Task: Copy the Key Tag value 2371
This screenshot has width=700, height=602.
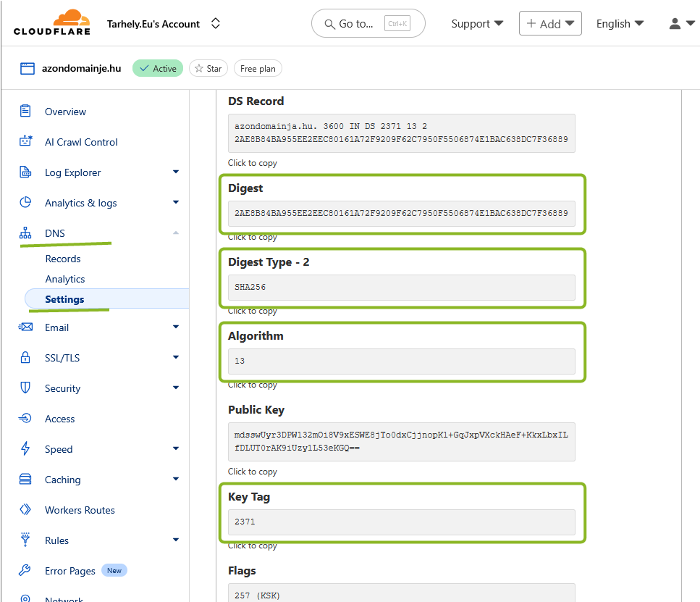Action: [401, 522]
